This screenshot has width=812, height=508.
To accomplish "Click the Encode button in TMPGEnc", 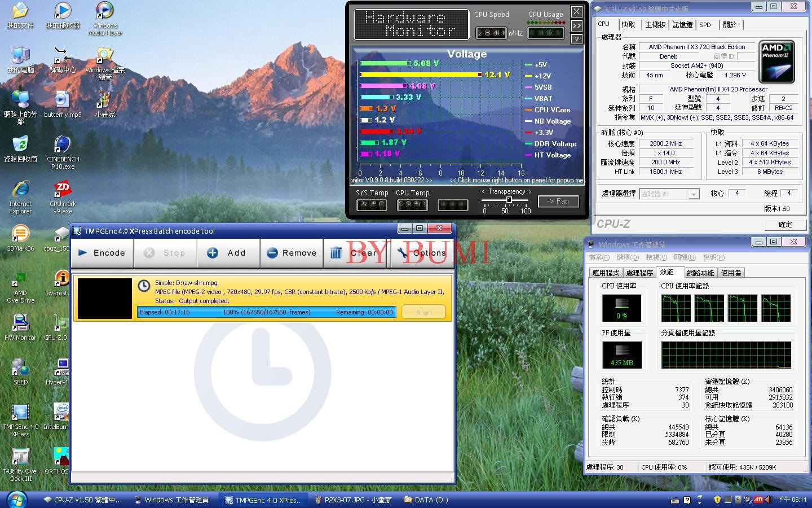I will click(x=102, y=253).
